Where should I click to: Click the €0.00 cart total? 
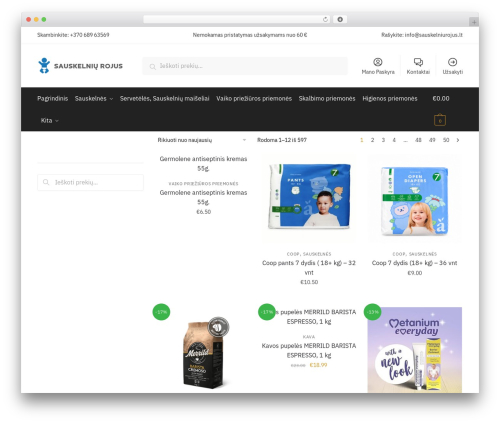click(x=441, y=99)
